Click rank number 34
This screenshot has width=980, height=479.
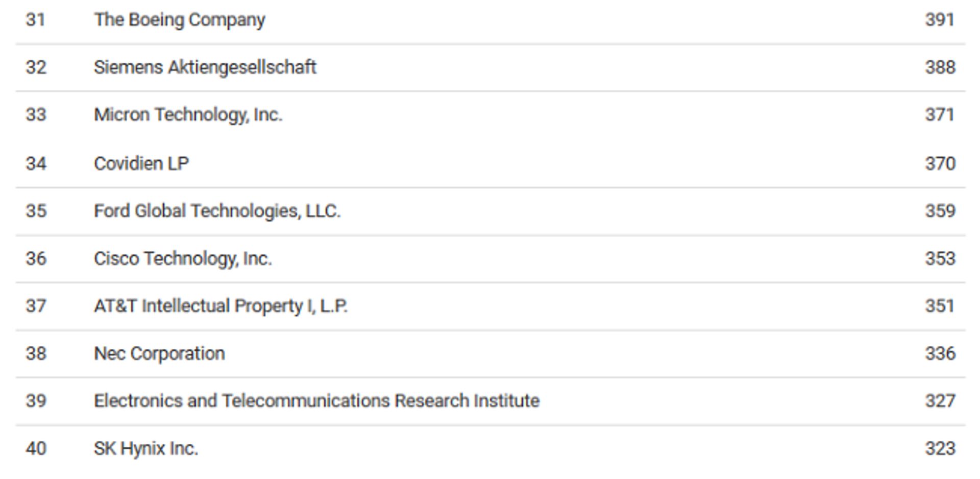(x=36, y=164)
